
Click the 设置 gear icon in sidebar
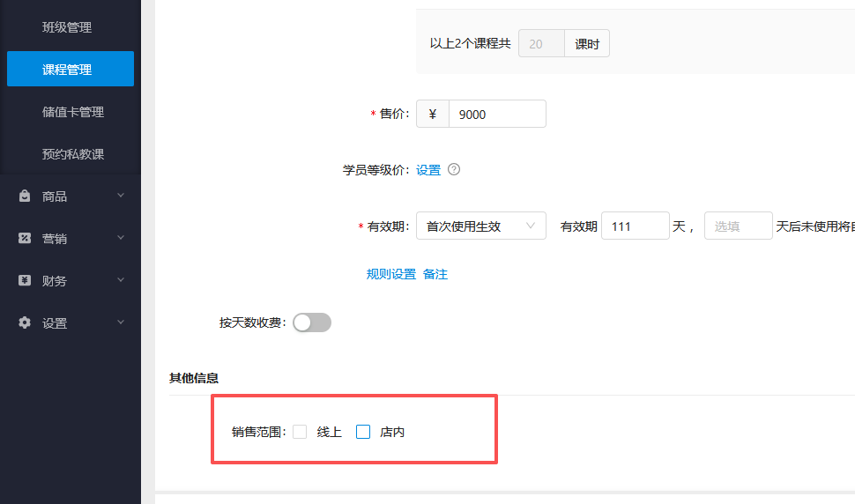tap(25, 322)
